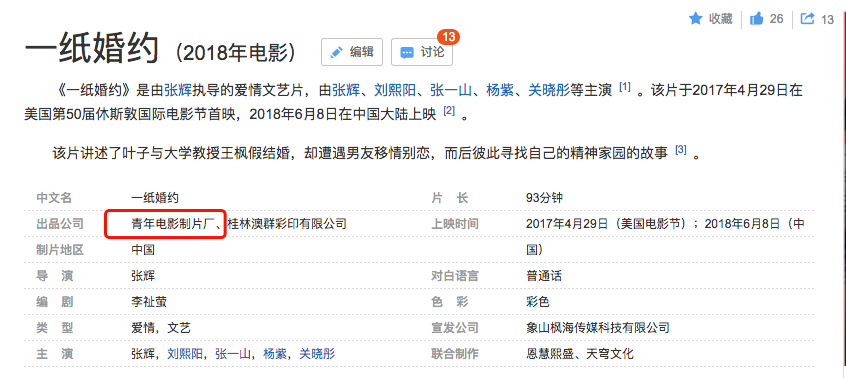
Task: Click the orange 13 discussion badge
Action: coord(448,37)
